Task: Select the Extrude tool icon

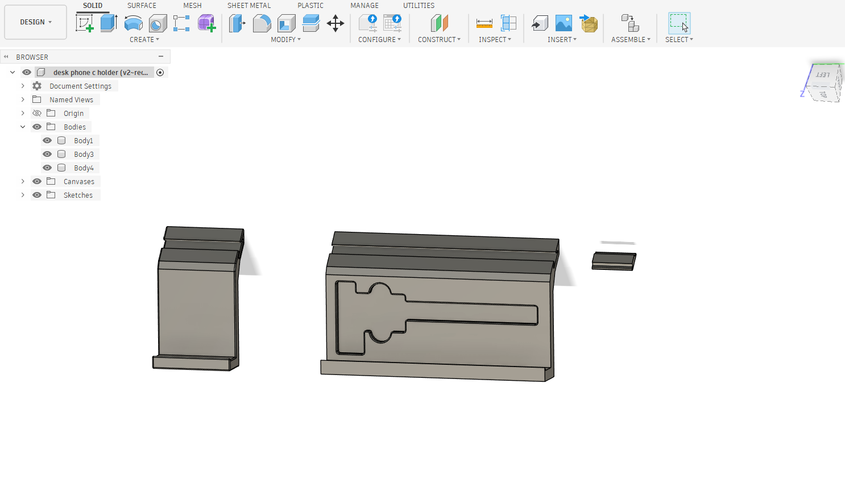Action: pos(109,23)
